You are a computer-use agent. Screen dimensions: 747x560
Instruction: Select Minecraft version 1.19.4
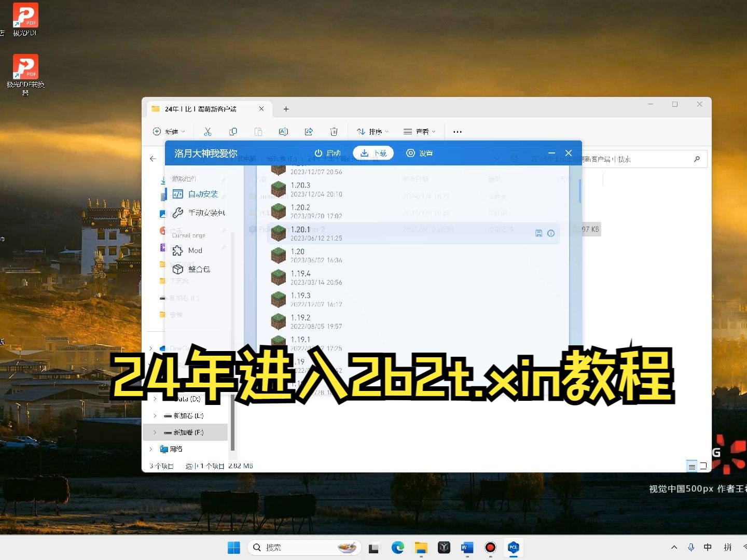pos(413,277)
